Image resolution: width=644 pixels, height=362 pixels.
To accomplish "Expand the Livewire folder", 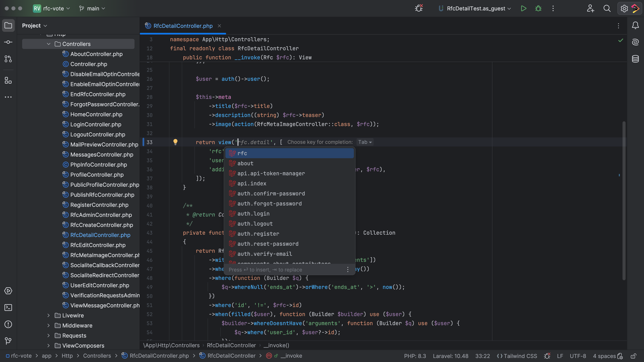I will point(48,315).
